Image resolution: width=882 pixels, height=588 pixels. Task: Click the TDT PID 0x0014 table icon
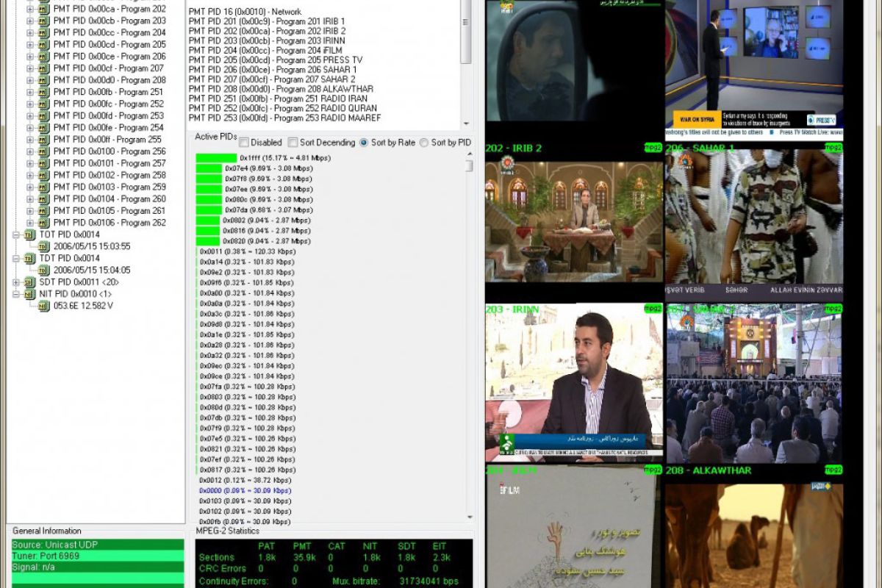29,258
